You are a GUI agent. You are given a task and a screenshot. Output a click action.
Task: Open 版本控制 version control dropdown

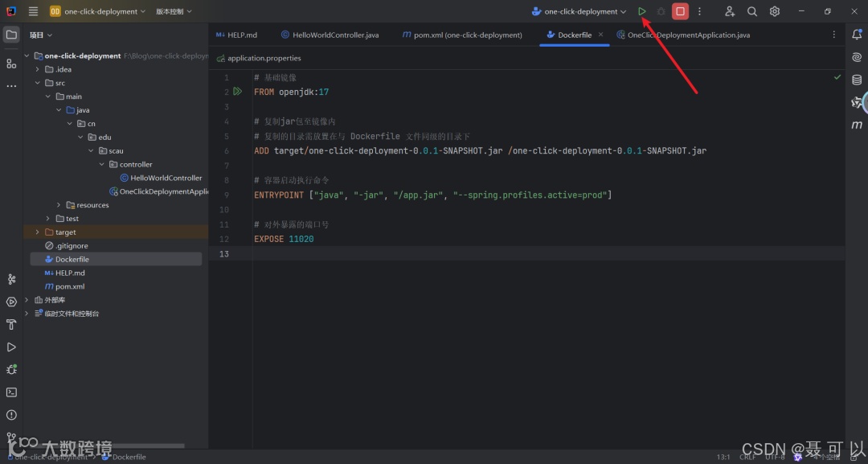(x=174, y=11)
